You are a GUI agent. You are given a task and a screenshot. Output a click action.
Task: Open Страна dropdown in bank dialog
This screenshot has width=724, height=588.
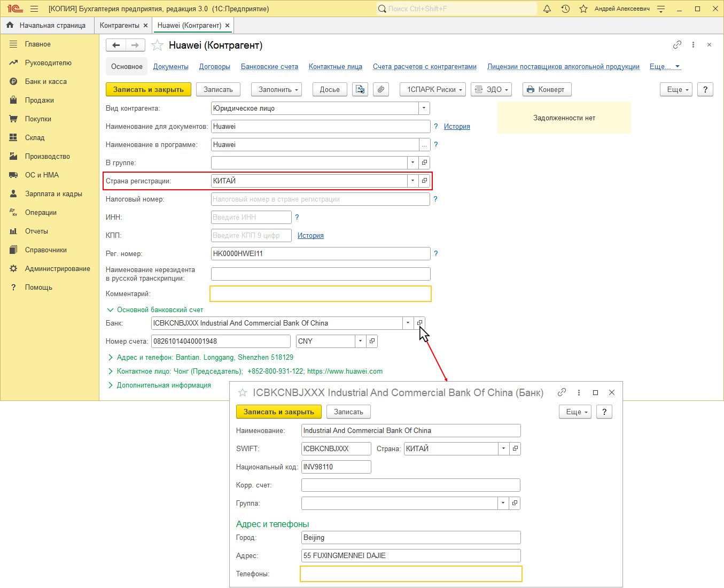(x=504, y=448)
